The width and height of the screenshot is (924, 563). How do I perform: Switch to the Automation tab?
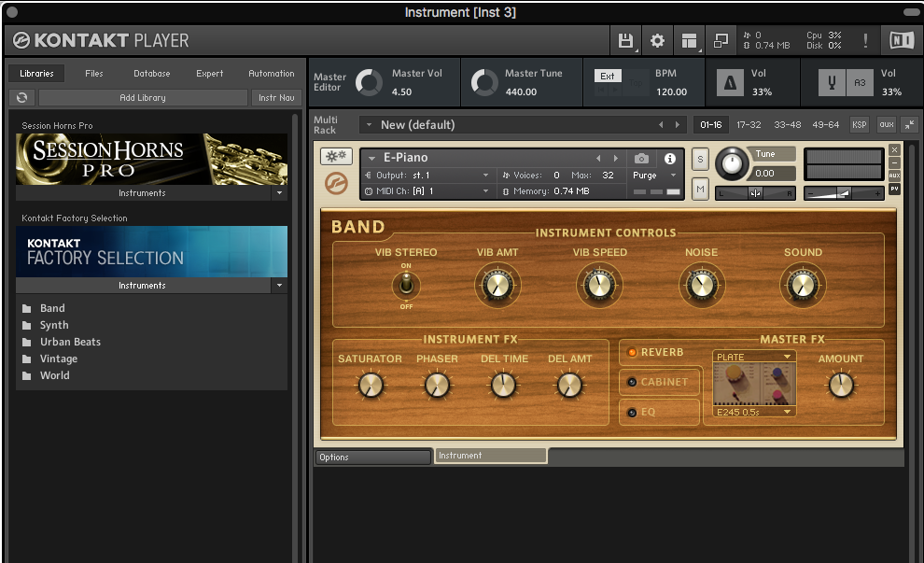point(271,73)
